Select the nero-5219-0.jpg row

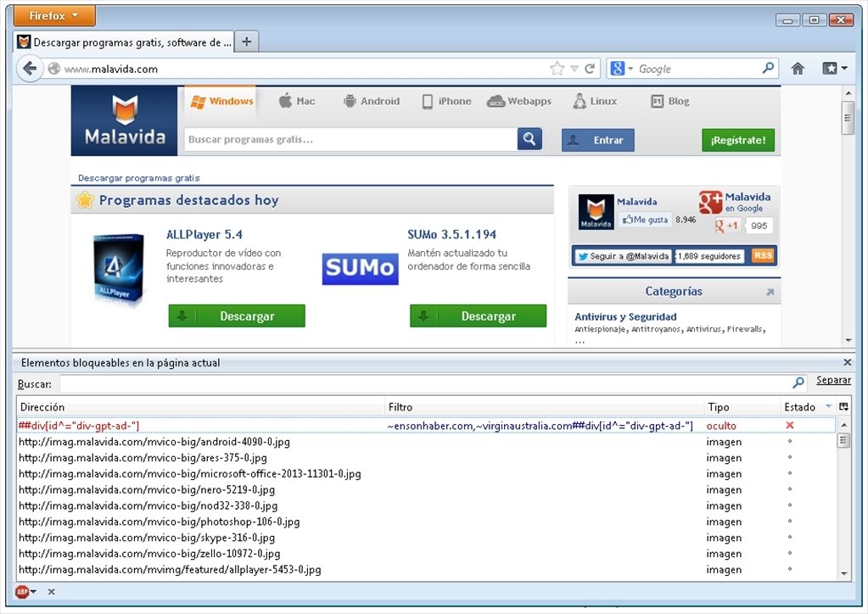[426, 489]
